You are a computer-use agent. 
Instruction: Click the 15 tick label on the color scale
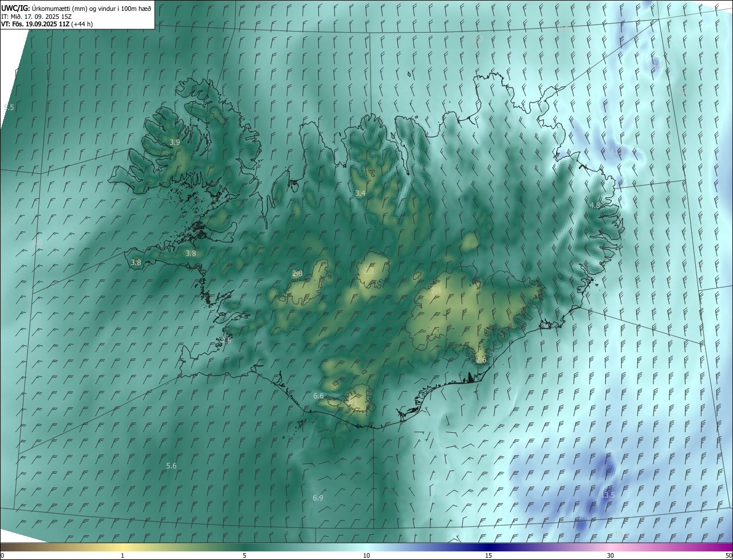(488, 555)
